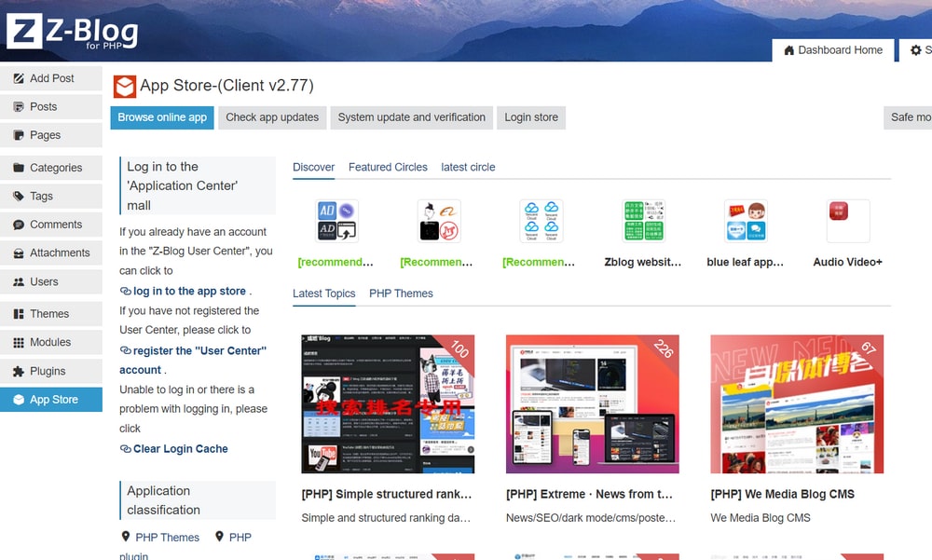Open the Dashboard Home tab
This screenshot has width=932, height=560.
[x=832, y=50]
